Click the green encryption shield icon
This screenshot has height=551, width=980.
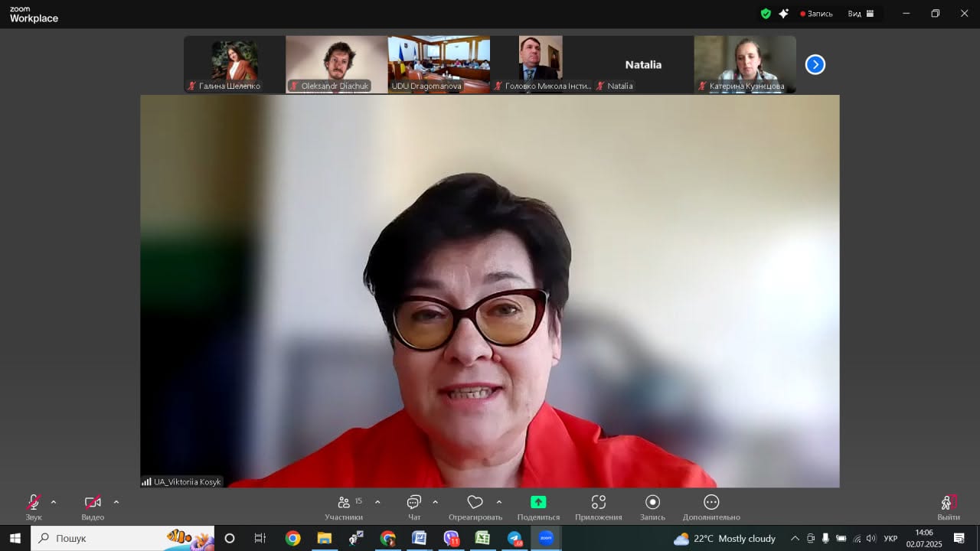coord(766,14)
